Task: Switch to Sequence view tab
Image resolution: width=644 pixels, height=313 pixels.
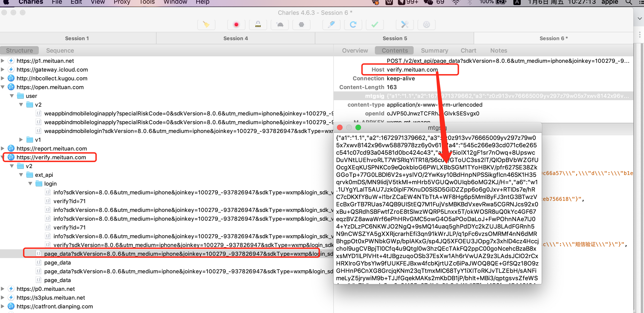Action: click(60, 51)
